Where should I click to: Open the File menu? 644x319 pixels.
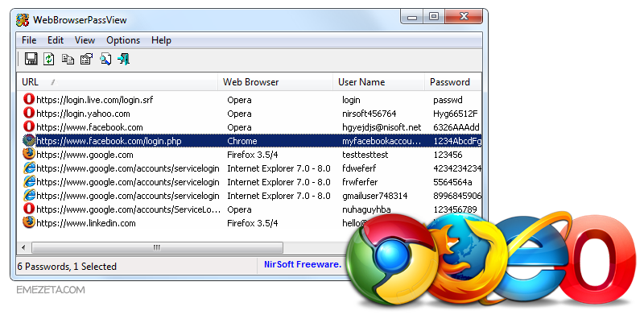(x=29, y=40)
